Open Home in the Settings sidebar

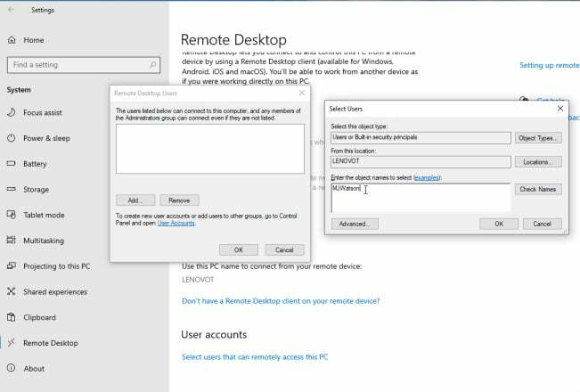pyautogui.click(x=34, y=40)
